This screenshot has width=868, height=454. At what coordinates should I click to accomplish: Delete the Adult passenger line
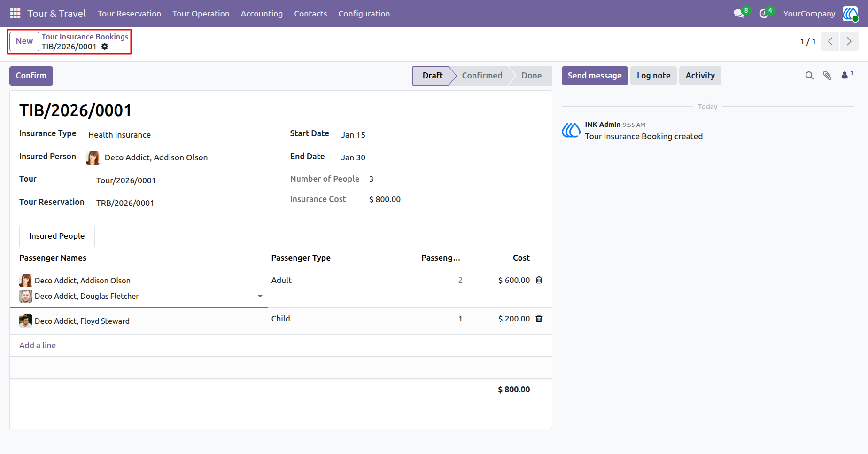pyautogui.click(x=539, y=280)
